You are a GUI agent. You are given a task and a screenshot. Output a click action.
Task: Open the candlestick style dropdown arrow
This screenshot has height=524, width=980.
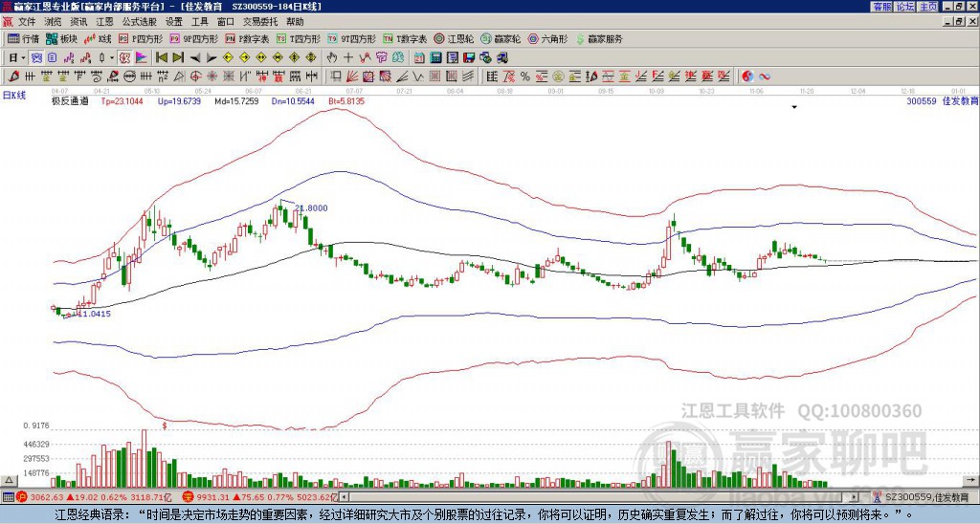tap(113, 58)
